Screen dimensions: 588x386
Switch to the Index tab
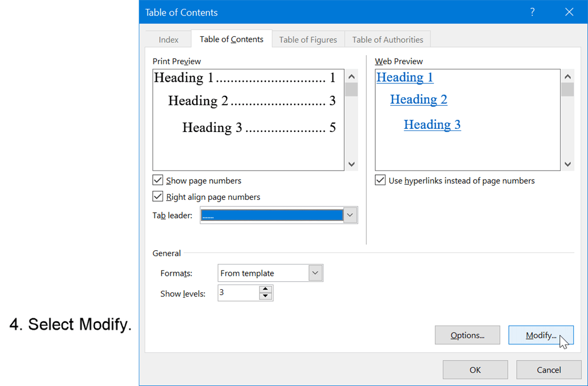pyautogui.click(x=168, y=39)
